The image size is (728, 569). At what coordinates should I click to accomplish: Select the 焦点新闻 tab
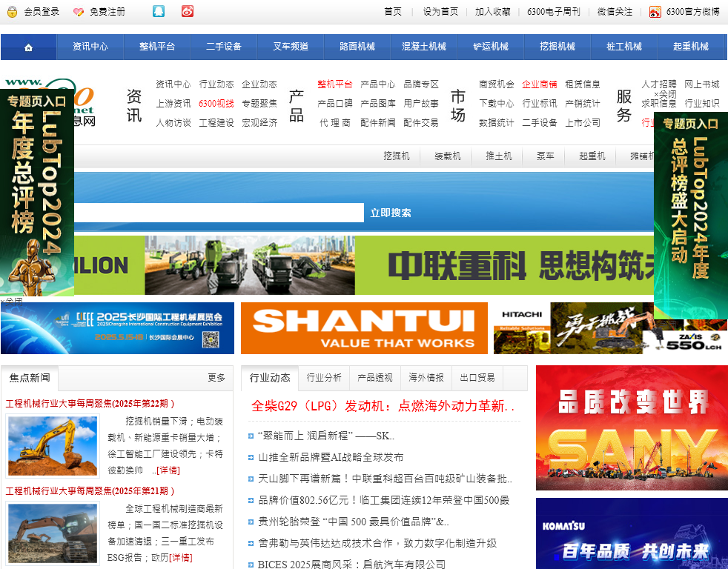tap(30, 378)
